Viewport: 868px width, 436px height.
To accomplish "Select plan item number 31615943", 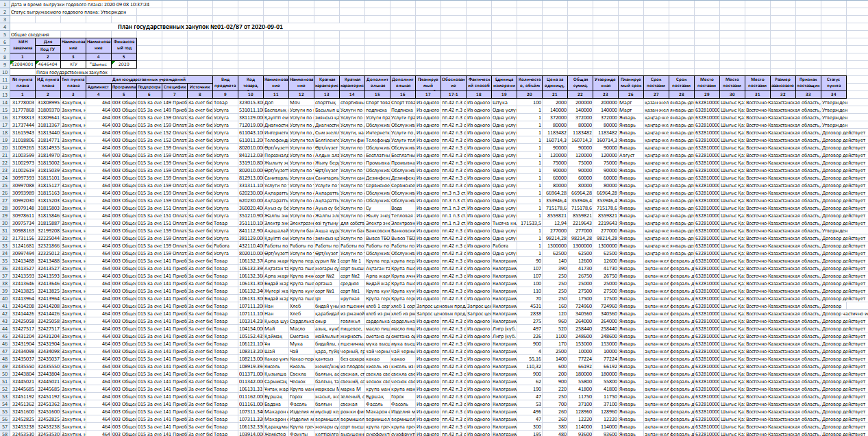I will point(23,132).
